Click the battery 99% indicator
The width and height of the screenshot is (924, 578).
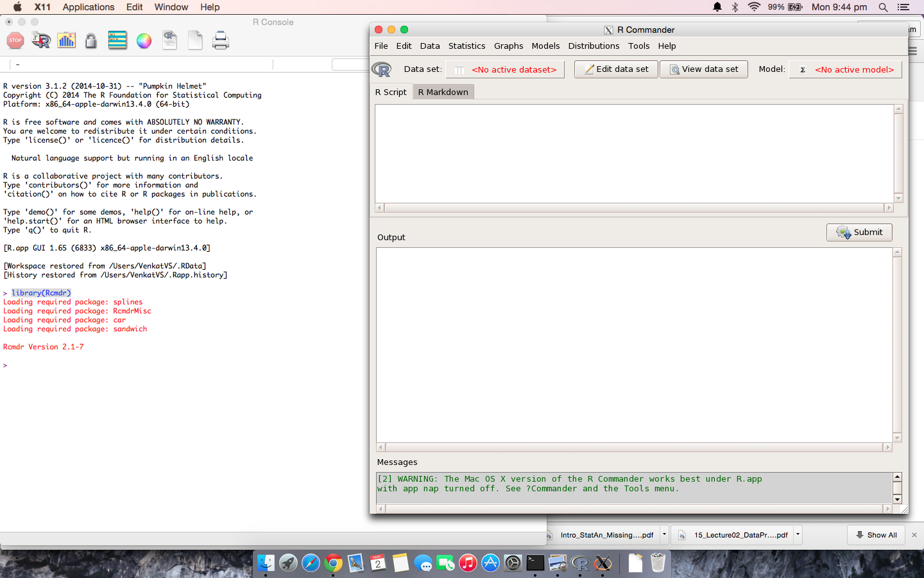point(785,7)
